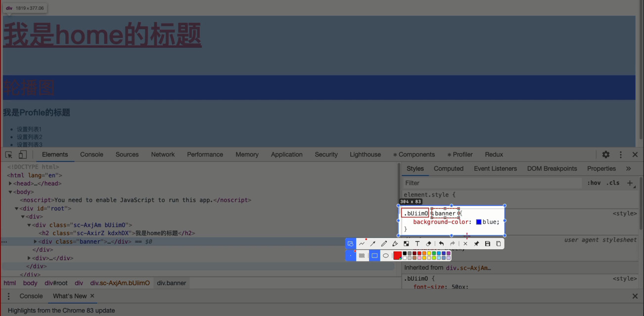Undo the last annotation
Image resolution: width=644 pixels, height=316 pixels.
(x=441, y=244)
